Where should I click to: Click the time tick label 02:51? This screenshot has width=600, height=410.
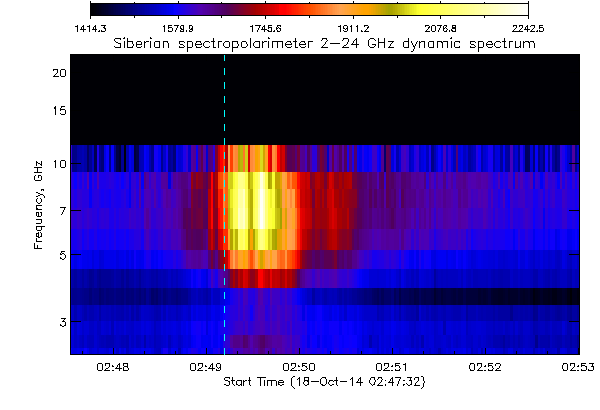pos(392,367)
